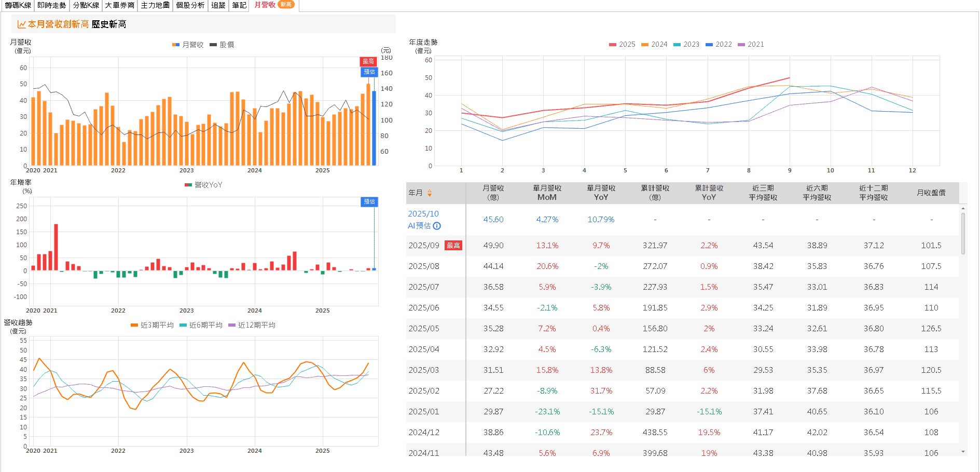Image resolution: width=980 pixels, height=472 pixels.
Task: Click the red 最高 badge in 2025/09 row
Action: 453,246
